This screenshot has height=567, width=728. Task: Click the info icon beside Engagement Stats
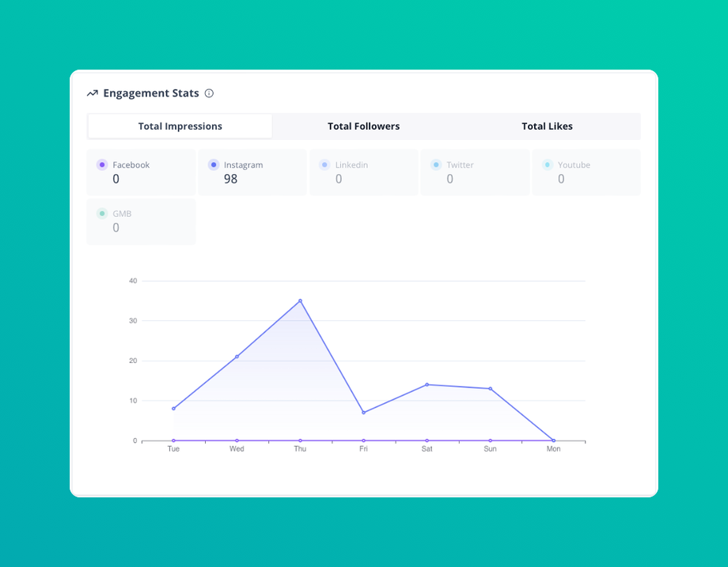(x=210, y=93)
